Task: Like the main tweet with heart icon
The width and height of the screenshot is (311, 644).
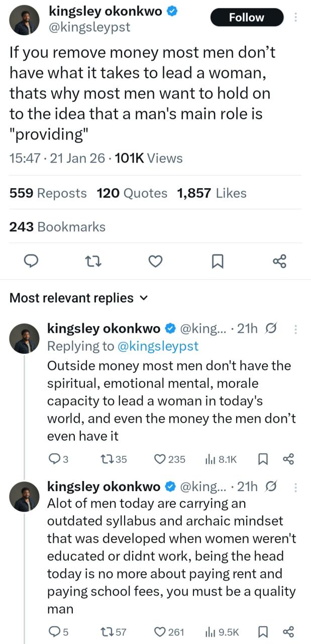Action: [x=156, y=261]
